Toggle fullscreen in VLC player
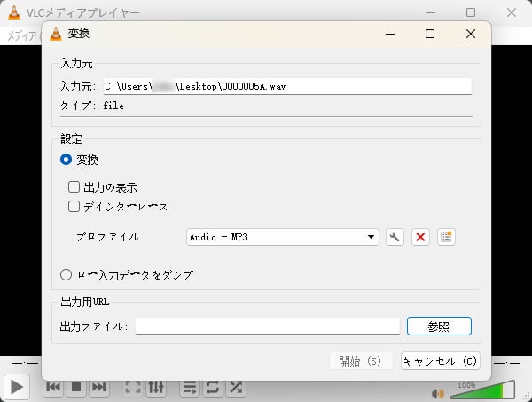 click(133, 387)
